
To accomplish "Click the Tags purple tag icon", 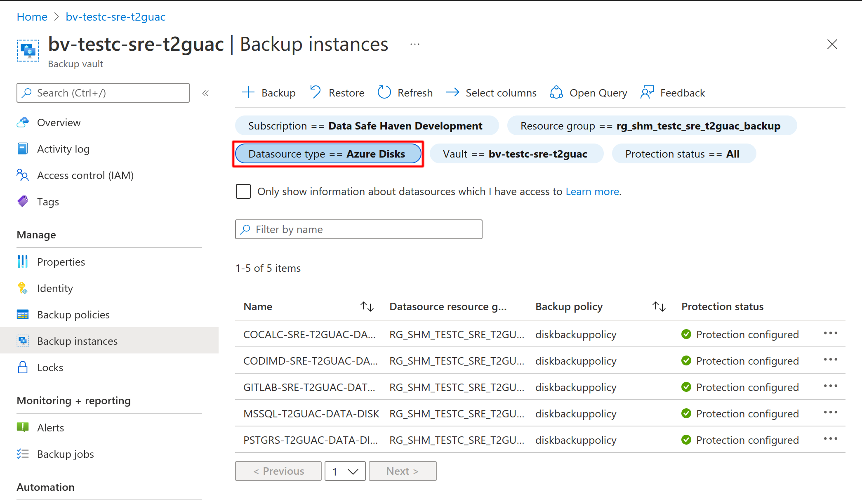I will 23,202.
